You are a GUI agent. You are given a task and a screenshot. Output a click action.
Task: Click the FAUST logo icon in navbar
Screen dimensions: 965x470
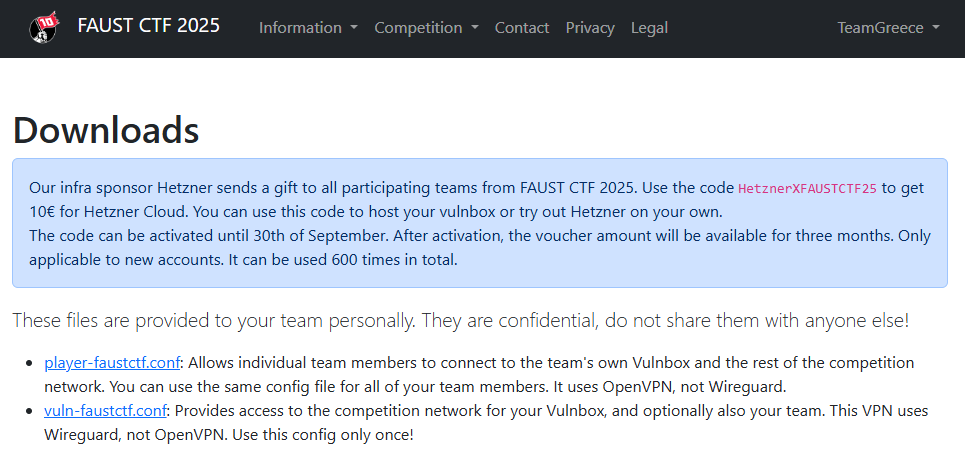tap(44, 27)
